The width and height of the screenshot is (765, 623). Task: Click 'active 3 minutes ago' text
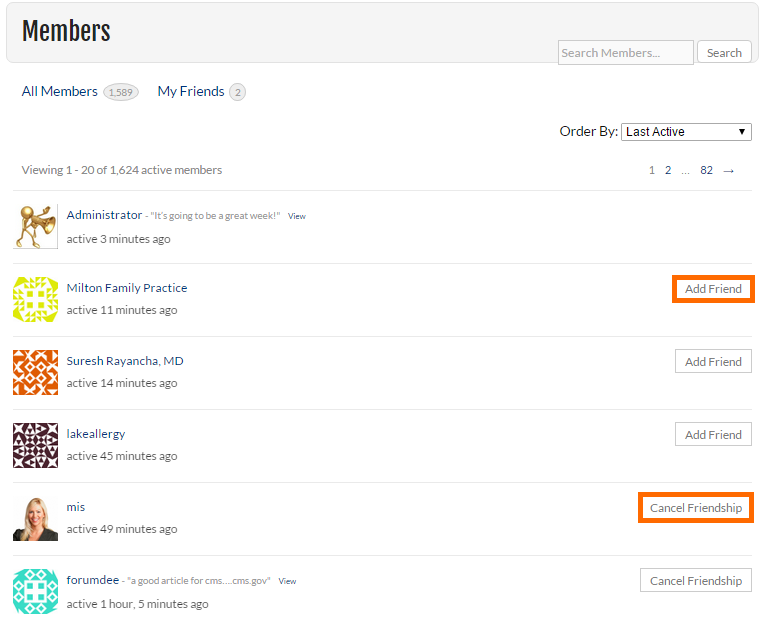coord(119,239)
